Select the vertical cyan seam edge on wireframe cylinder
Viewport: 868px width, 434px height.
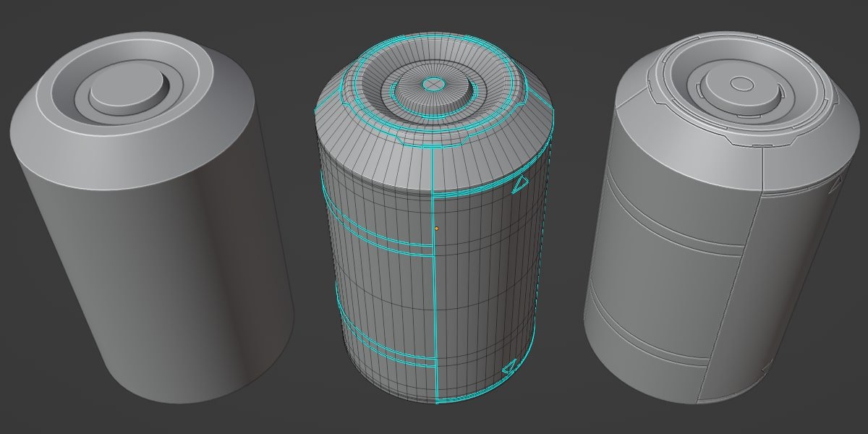(x=435, y=275)
